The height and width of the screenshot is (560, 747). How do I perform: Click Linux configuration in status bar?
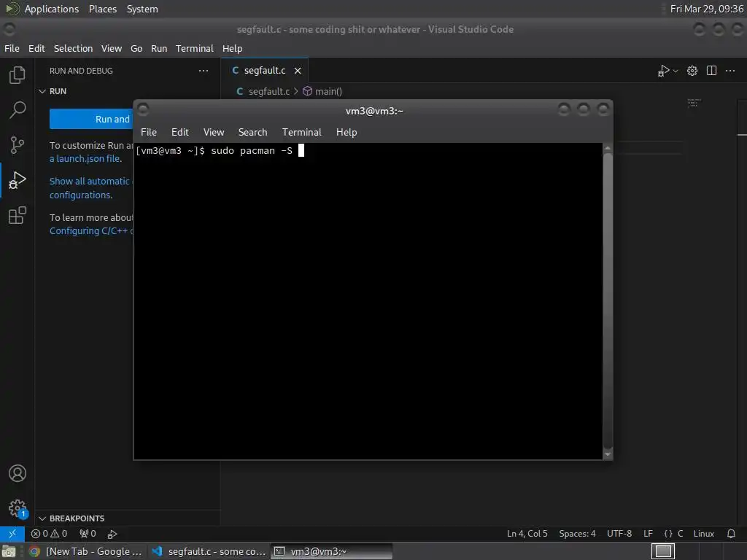coord(704,534)
